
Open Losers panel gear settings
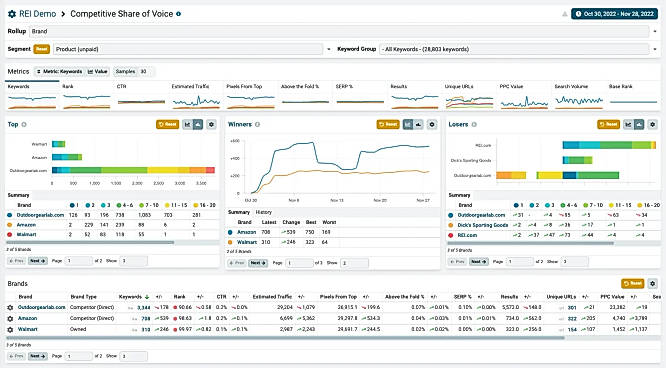(653, 125)
